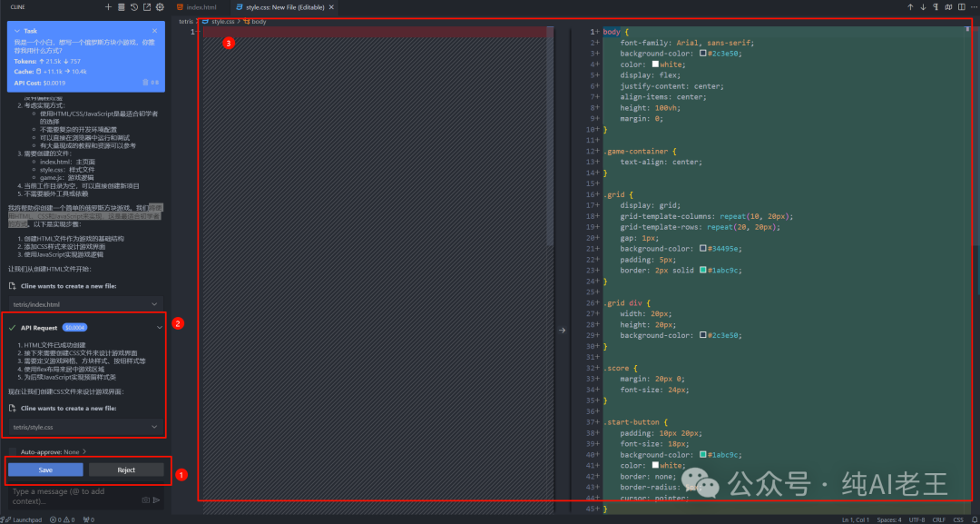
Task: Delete task using the trash icon
Action: tap(145, 83)
